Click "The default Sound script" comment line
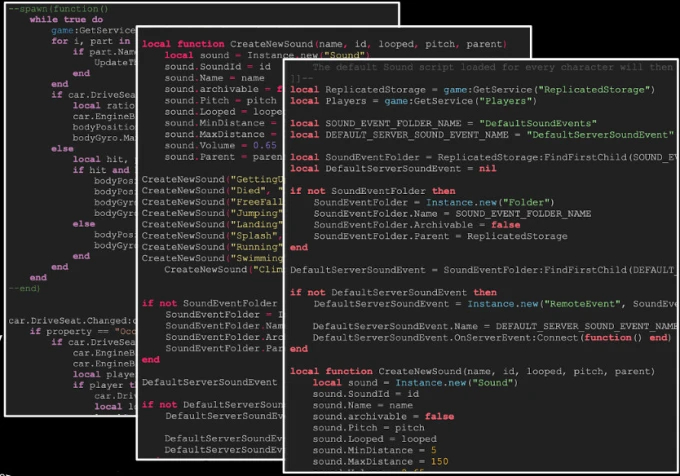Screen dimensions: 680x476 coord(493,67)
